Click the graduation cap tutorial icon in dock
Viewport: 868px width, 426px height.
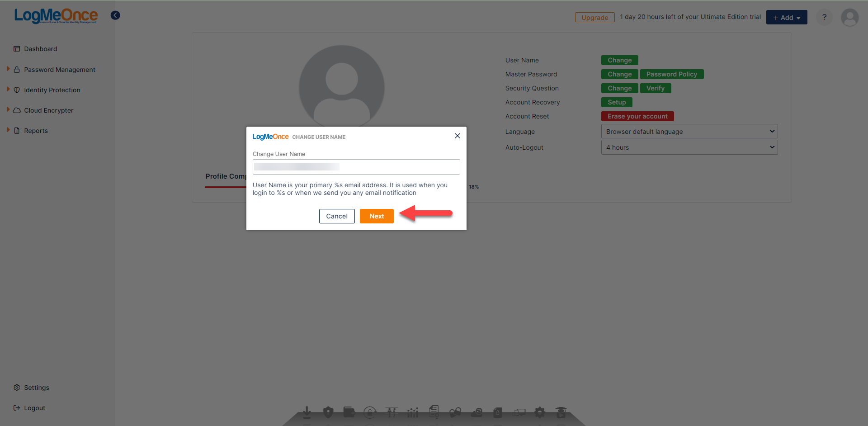point(561,412)
